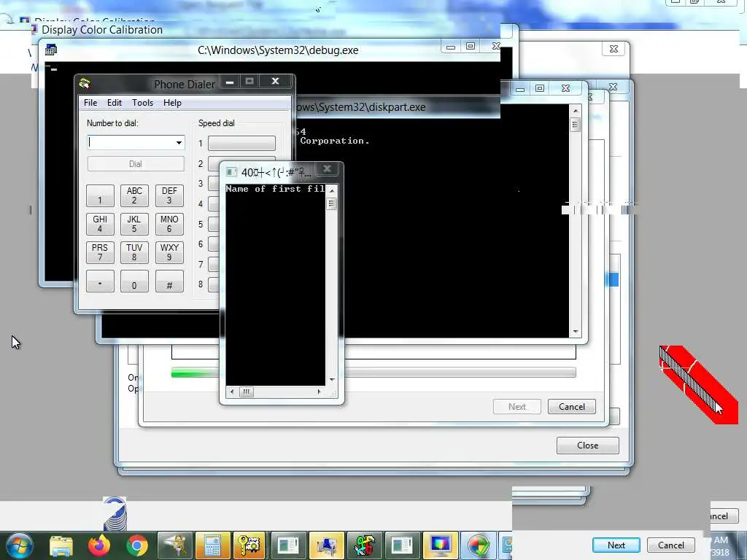Expand the Number to dial dropdown arrow
Viewport: 747px width, 560px height.
pyautogui.click(x=179, y=142)
